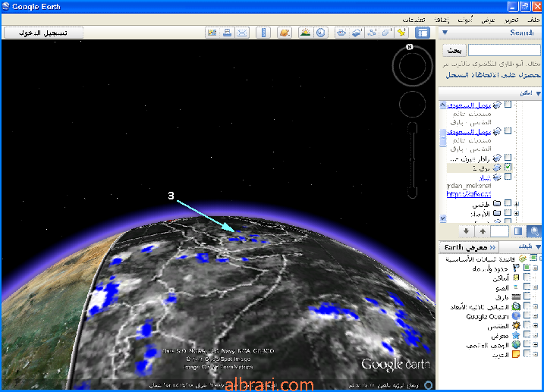Screen dimensions: 544x392
Task: Open the ruler measuring tool
Action: 263,33
